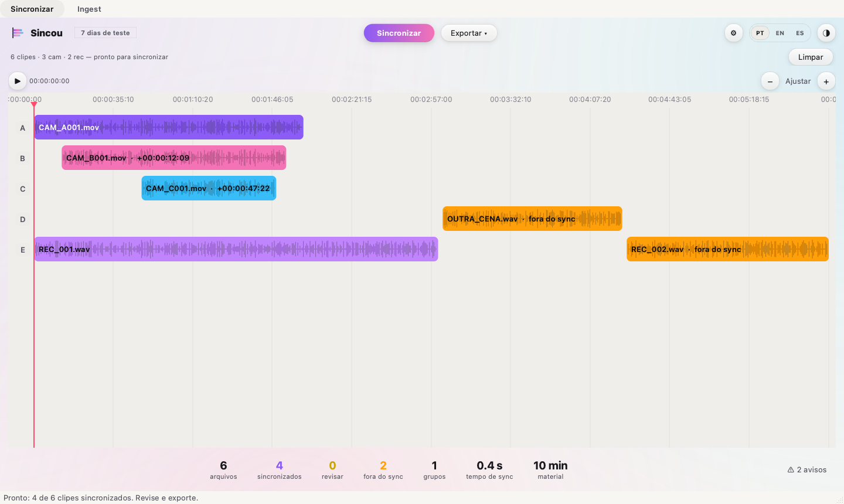Select the REC_002.wav clip on track E

(x=727, y=249)
